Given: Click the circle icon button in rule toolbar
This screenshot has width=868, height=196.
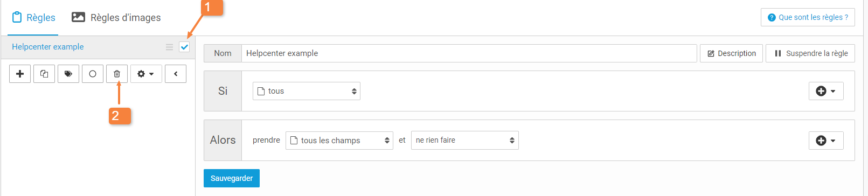Looking at the screenshot, I should pyautogui.click(x=93, y=74).
